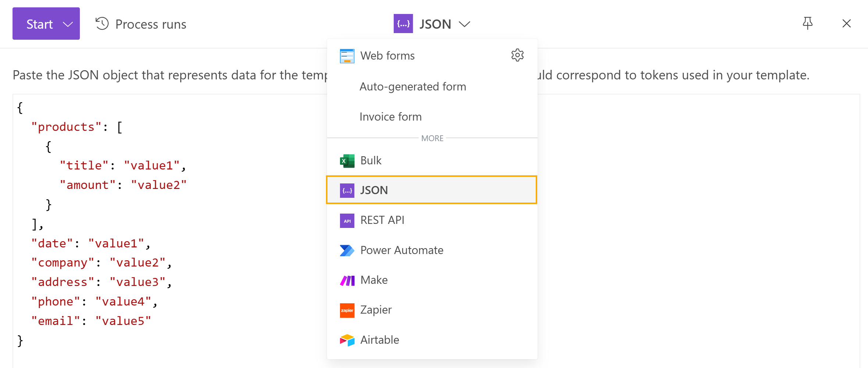
Task: Select Power Automate option
Action: 432,250
